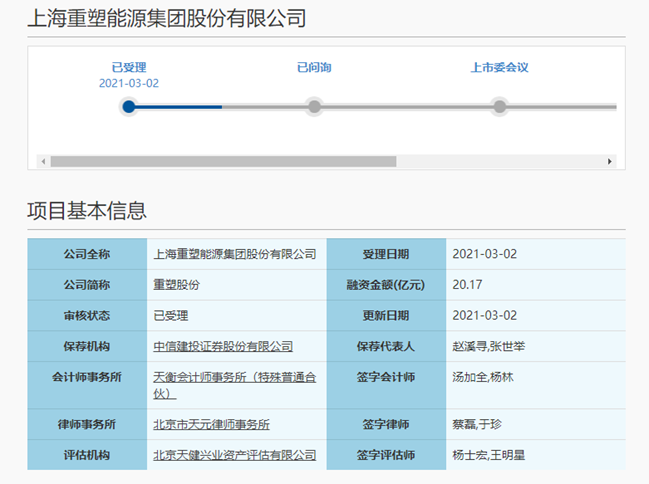Viewport: 649px width, 484px height.
Task: Click the names 汤加全,杨林
Action: point(483,377)
